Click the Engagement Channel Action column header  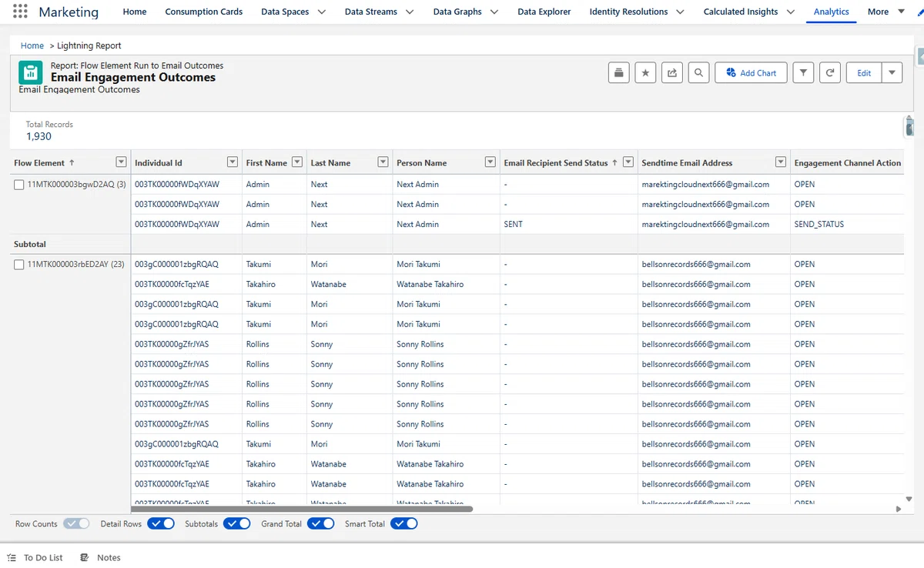click(847, 163)
